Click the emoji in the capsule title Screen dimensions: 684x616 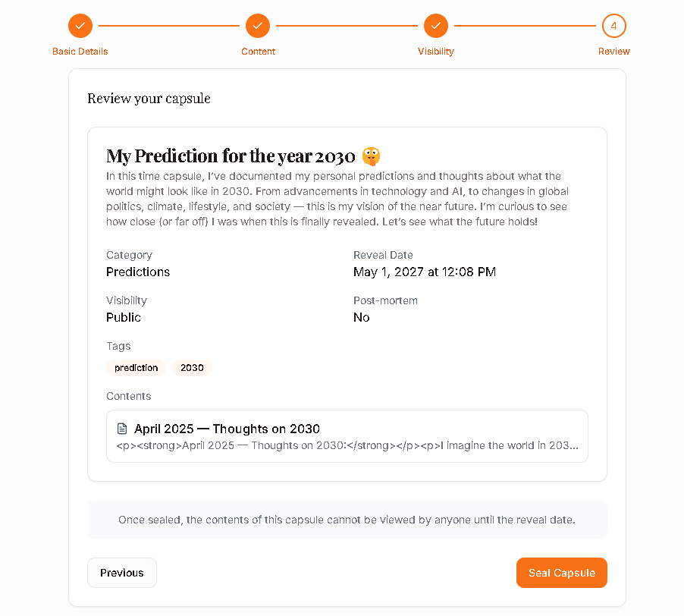point(371,156)
